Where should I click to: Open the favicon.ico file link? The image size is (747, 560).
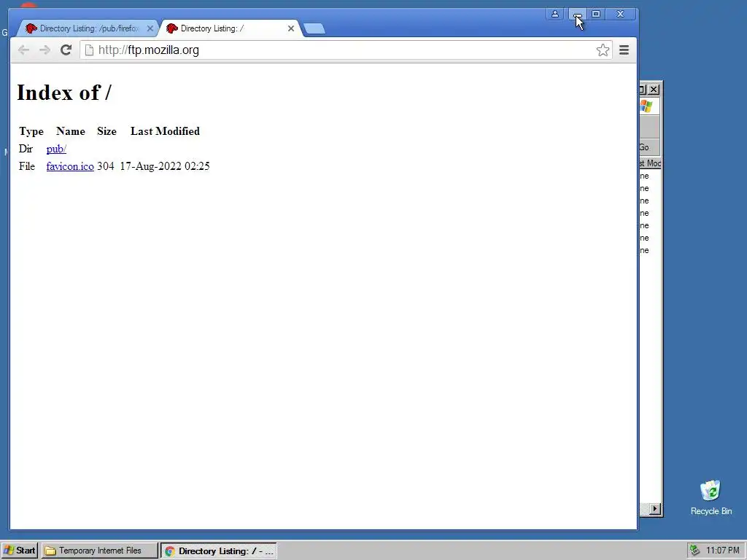point(70,166)
